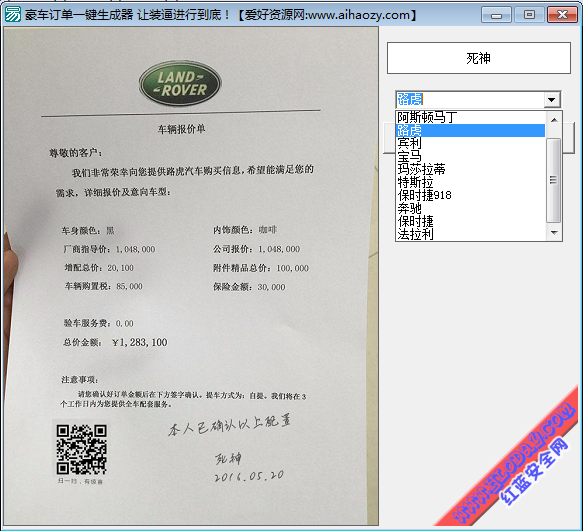The height and width of the screenshot is (531, 583).
Task: Select the highlighted 路虎 list entry
Action: pyautogui.click(x=470, y=131)
